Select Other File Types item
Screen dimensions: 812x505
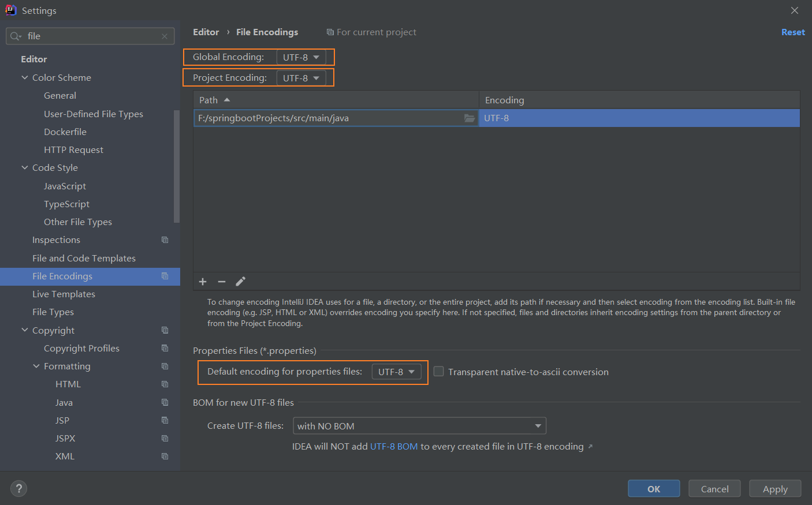click(78, 222)
